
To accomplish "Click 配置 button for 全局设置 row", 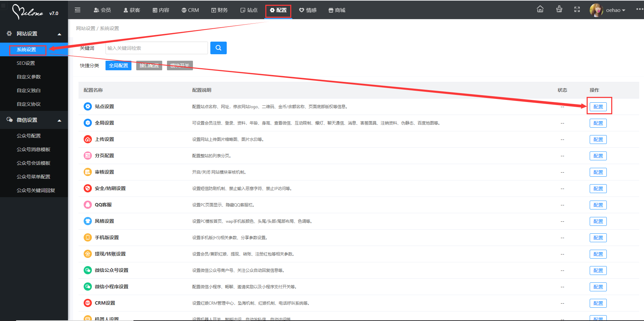I will coord(598,123).
